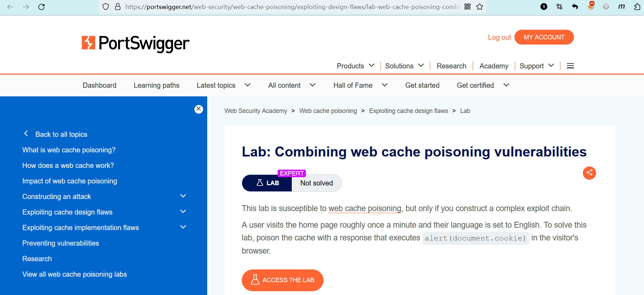
Task: Click the browser address bar URL
Action: (x=292, y=7)
